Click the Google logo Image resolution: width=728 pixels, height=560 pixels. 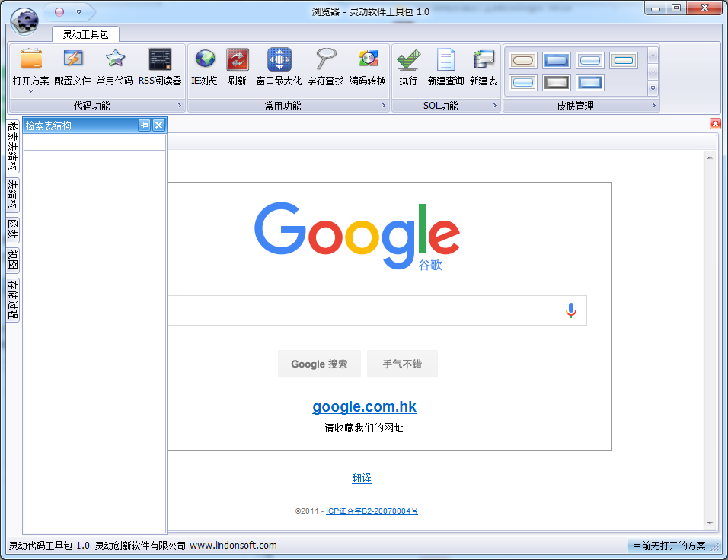pos(357,235)
